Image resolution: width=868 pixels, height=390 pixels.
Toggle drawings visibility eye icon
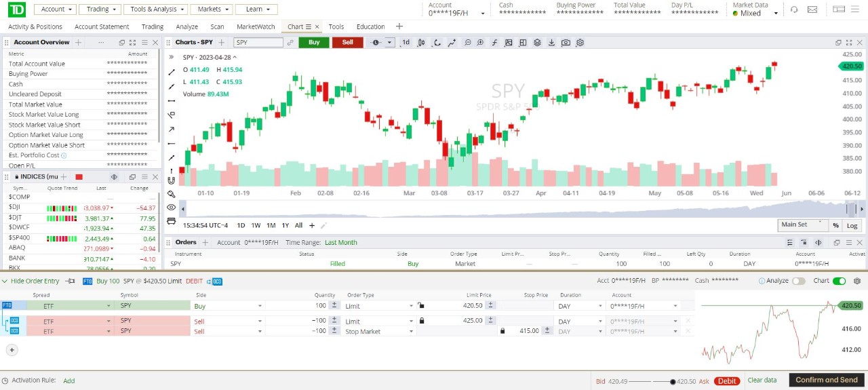pyautogui.click(x=171, y=208)
